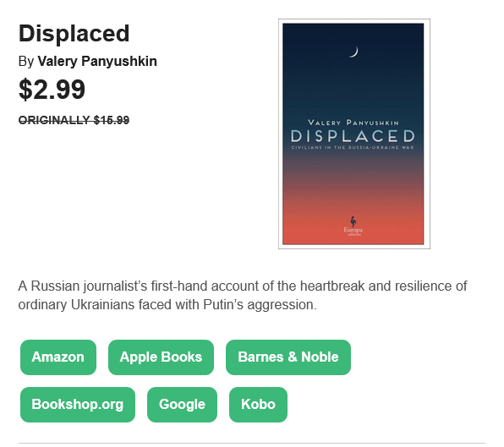Click the struck-through Originally $15.99 text
This screenshot has height=447, width=504.
coord(74,120)
